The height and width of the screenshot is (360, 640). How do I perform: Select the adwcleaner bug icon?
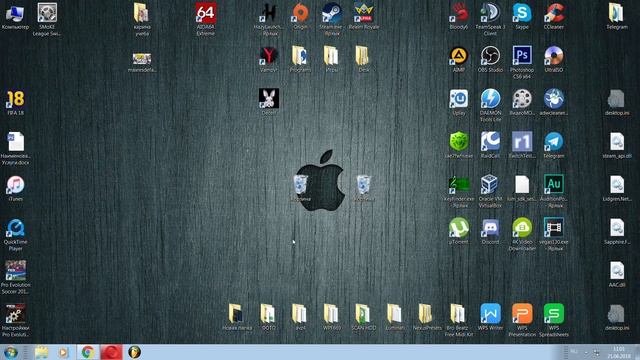pos(553,99)
